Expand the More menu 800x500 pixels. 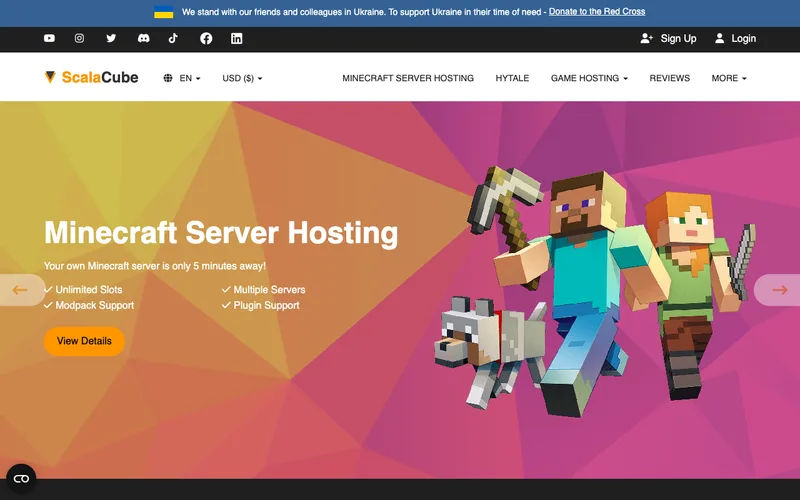point(729,78)
